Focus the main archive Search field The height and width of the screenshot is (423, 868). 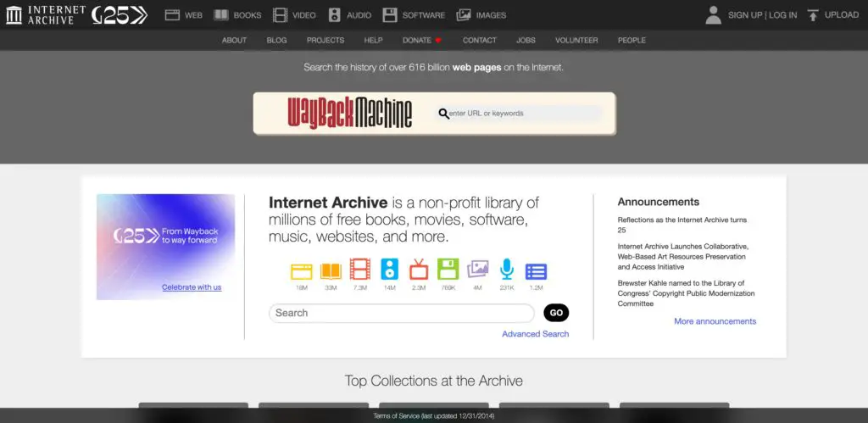tap(401, 313)
